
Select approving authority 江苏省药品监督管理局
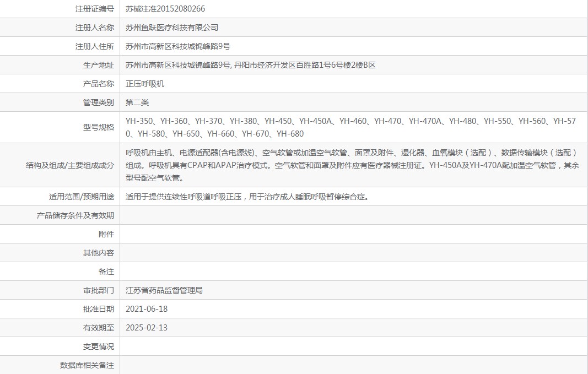164,290
